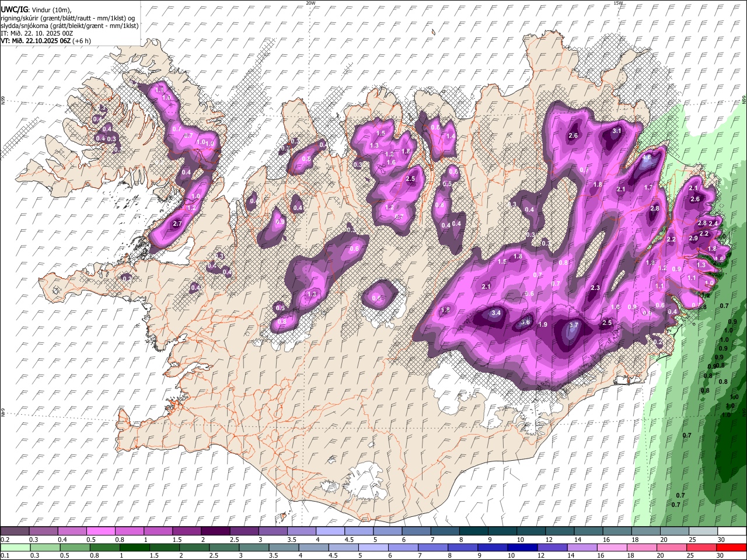Click the 3.7 snowfall value on the map
Screen dimensions: 747x560
573,325
